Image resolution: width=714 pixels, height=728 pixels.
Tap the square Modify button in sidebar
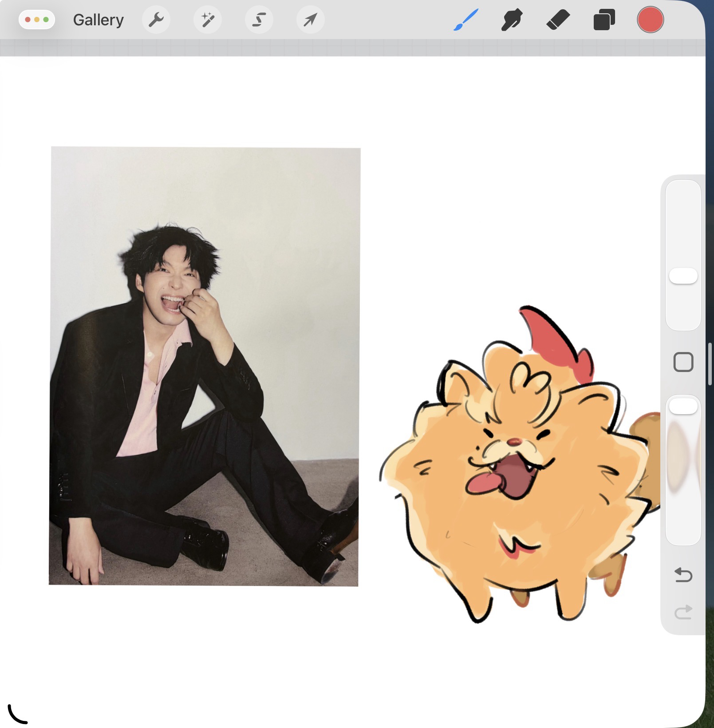(x=683, y=362)
